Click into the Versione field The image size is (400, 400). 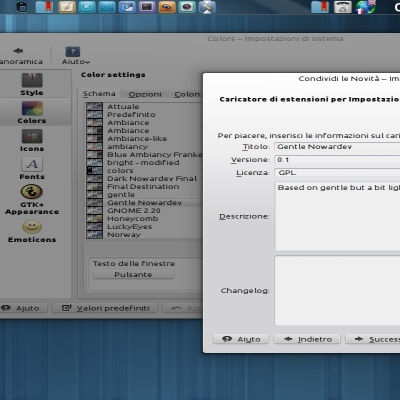[x=337, y=160]
